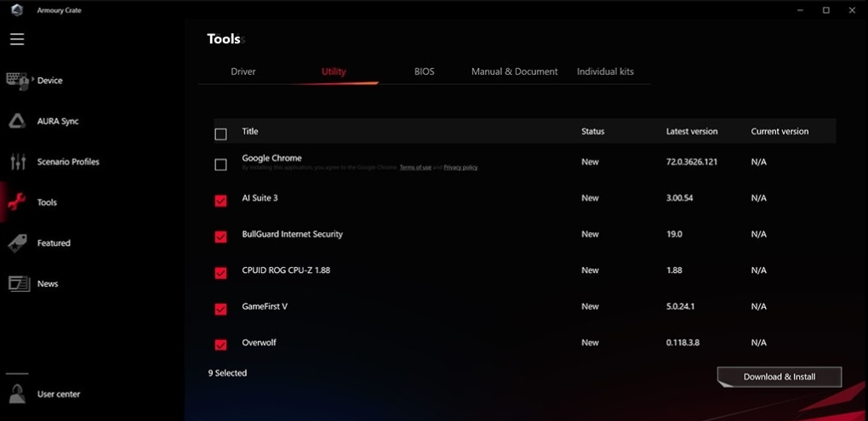Click version 0.118.3.8 value
868x421 pixels.
(682, 343)
